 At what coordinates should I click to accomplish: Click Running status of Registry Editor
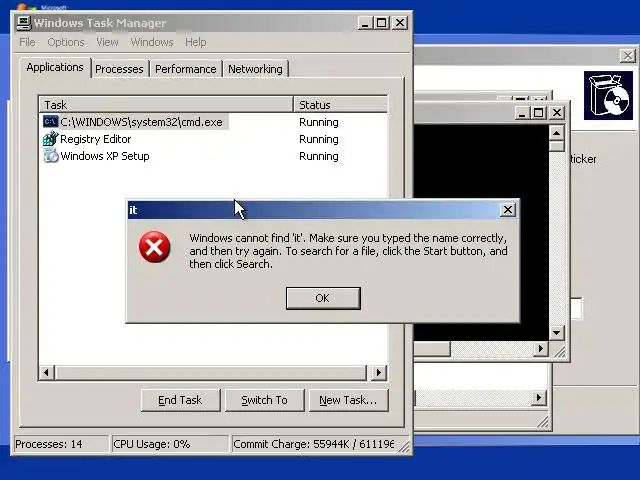click(318, 139)
